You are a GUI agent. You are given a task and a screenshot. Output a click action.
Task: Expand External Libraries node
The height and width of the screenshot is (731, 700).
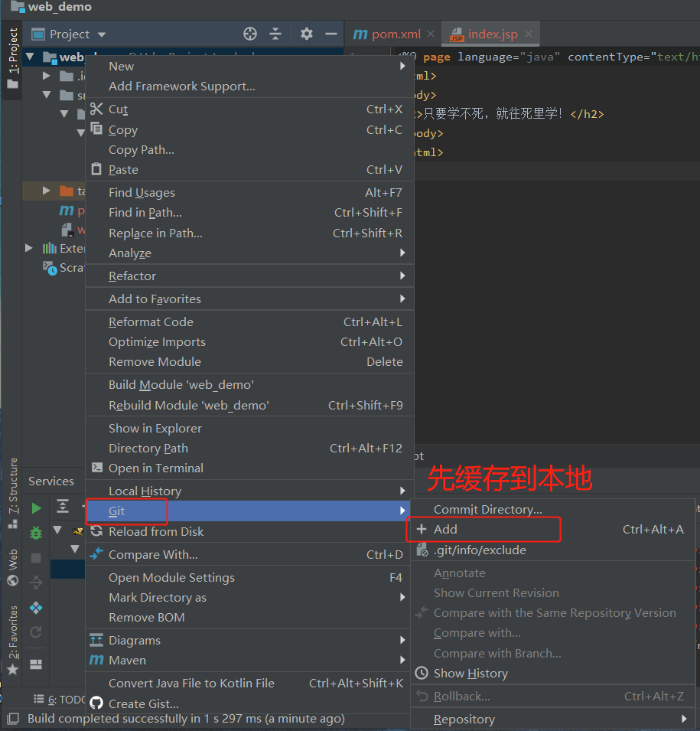[29, 248]
